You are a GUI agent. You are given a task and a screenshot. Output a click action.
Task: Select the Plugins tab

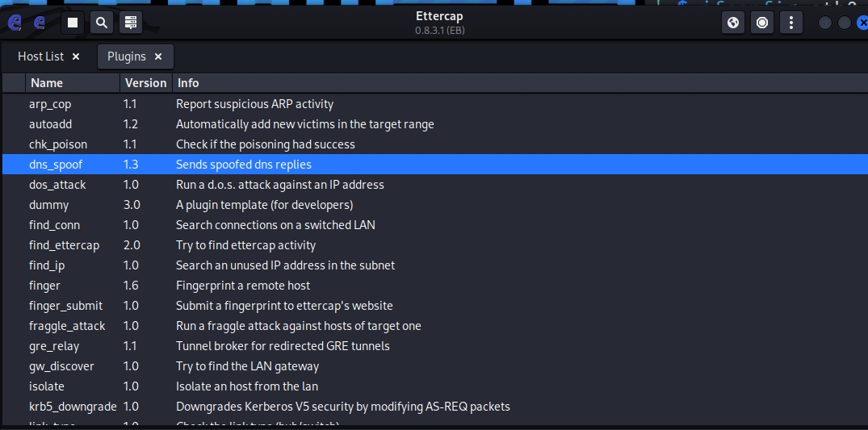[127, 56]
